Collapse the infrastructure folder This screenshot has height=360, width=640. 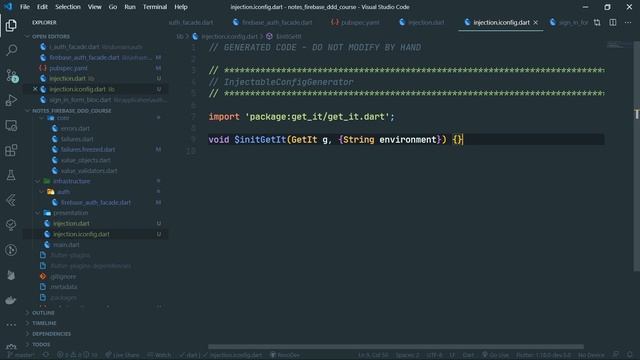click(71, 181)
